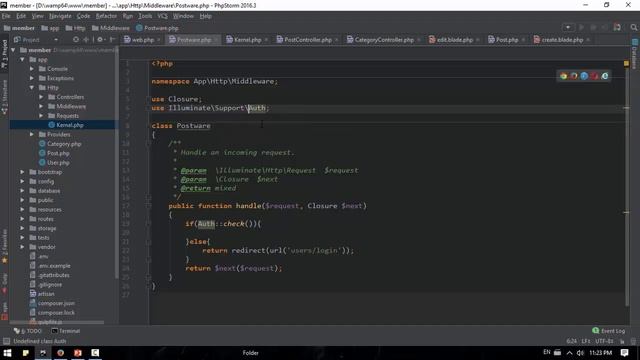
Task: Open the Favorites side tool window
Action: pos(4,247)
